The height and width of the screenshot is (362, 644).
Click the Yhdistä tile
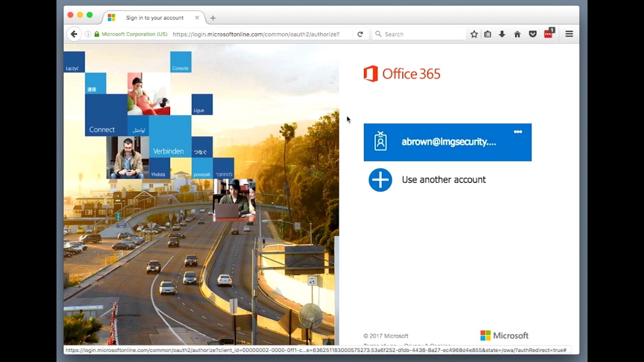159,168
